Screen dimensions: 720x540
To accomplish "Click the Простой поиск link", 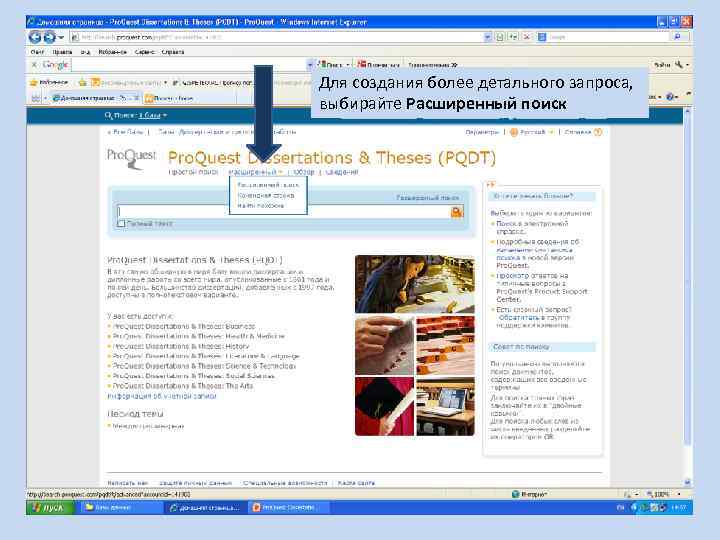I will click(x=193, y=172).
